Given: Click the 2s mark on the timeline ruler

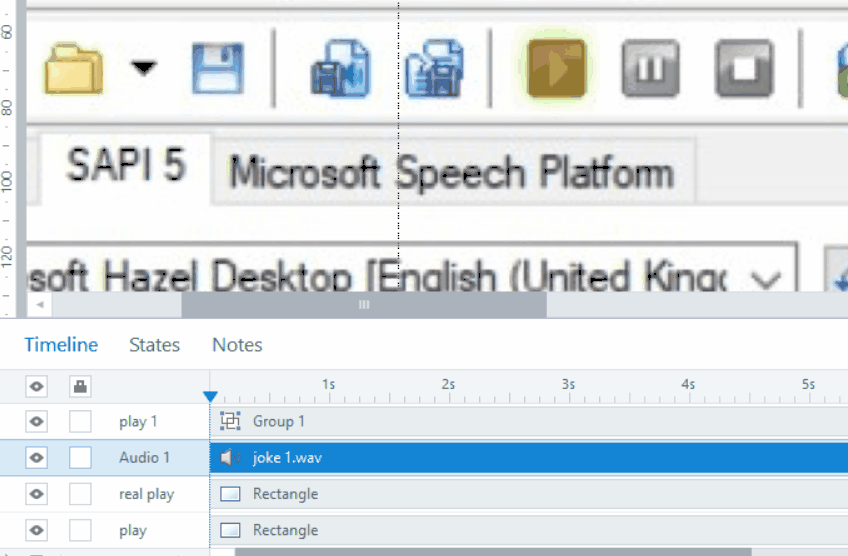Looking at the screenshot, I should (x=448, y=385).
